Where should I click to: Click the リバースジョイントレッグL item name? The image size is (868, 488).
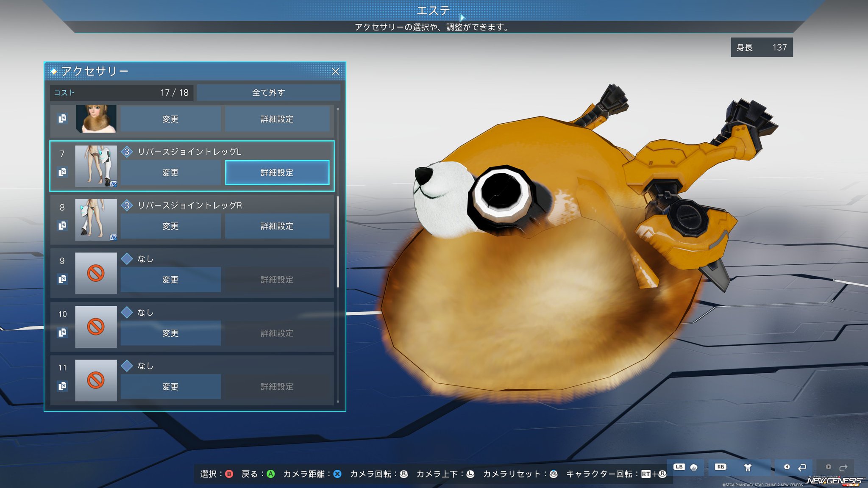click(189, 152)
